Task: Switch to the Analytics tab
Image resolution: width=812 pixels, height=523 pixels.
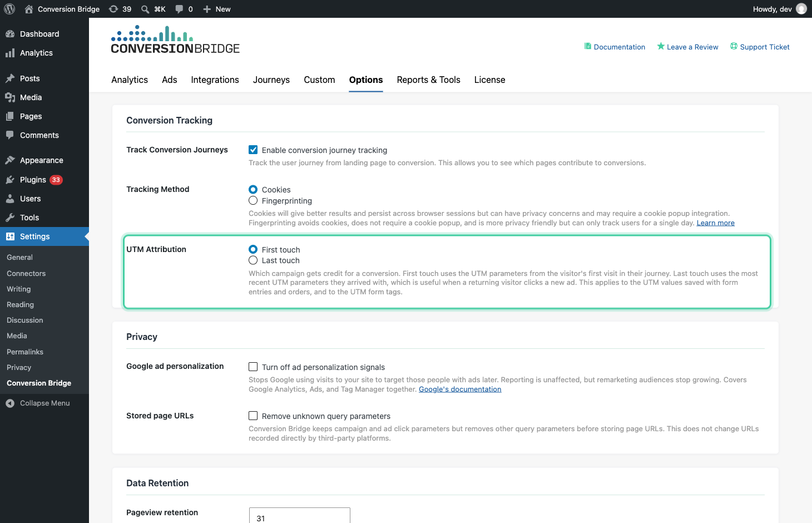Action: click(130, 80)
